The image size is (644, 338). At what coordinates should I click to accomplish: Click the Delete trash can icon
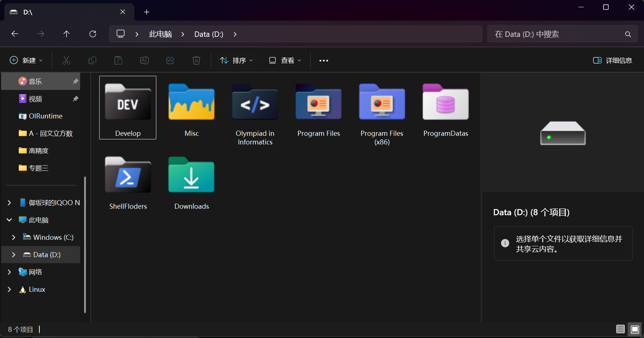(196, 60)
